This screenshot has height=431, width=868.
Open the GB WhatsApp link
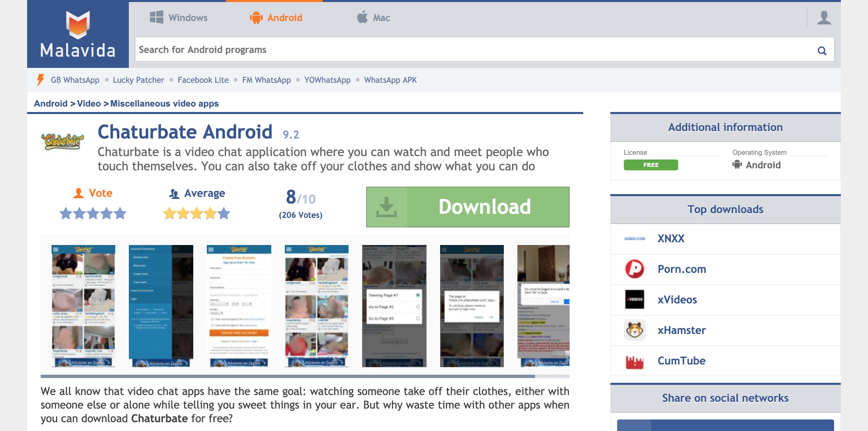[x=75, y=80]
